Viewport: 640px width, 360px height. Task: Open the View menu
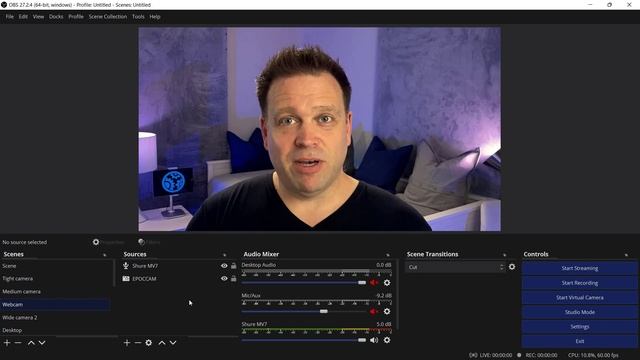coord(38,17)
